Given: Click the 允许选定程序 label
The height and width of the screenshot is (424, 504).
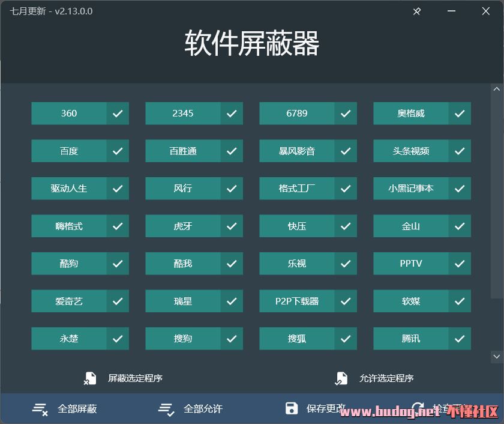Looking at the screenshot, I should [386, 378].
